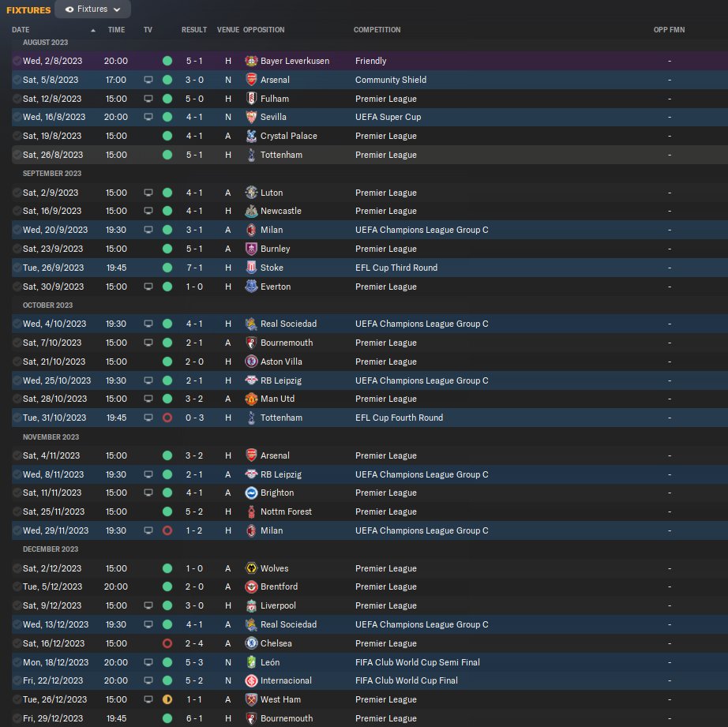This screenshot has height=727, width=728.
Task: Toggle the checkmark for Wed, 2/8/2023 fixture
Action: 17,61
